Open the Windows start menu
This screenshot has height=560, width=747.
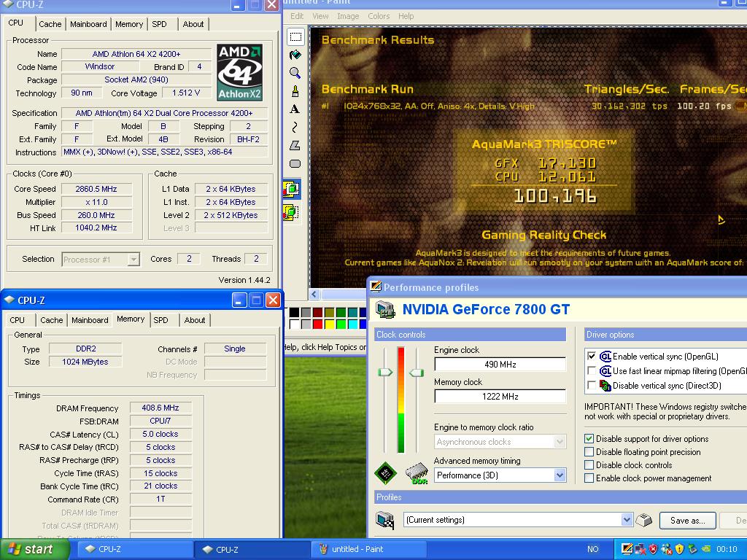[x=34, y=550]
